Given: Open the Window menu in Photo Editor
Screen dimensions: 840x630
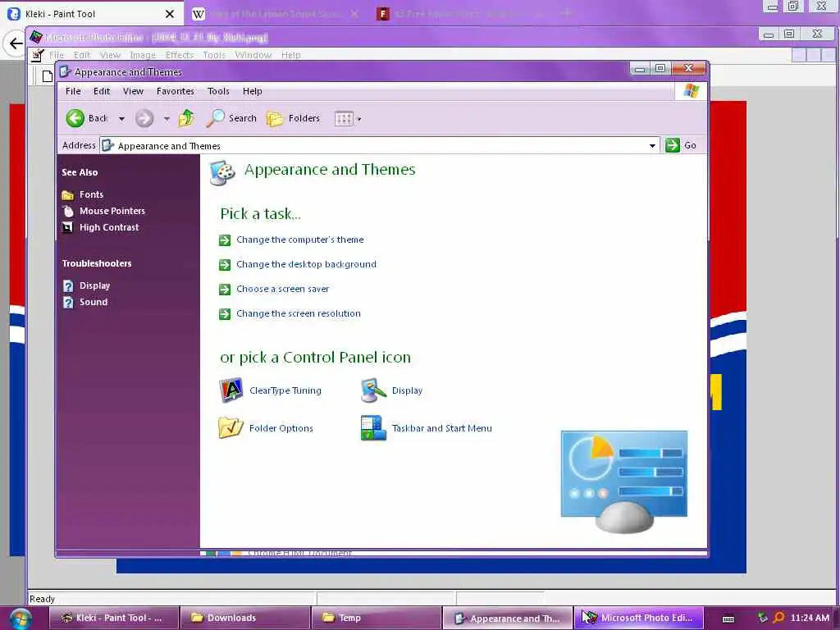Looking at the screenshot, I should click(x=253, y=55).
